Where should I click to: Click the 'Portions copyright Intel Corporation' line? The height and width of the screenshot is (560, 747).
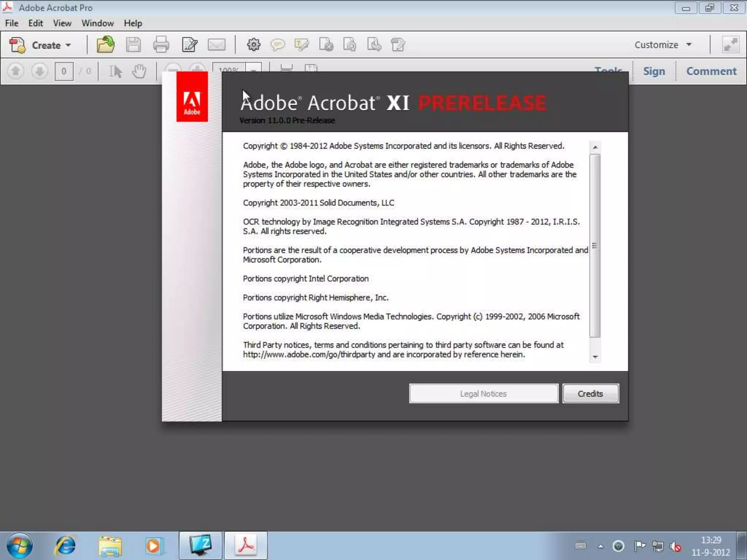(306, 279)
